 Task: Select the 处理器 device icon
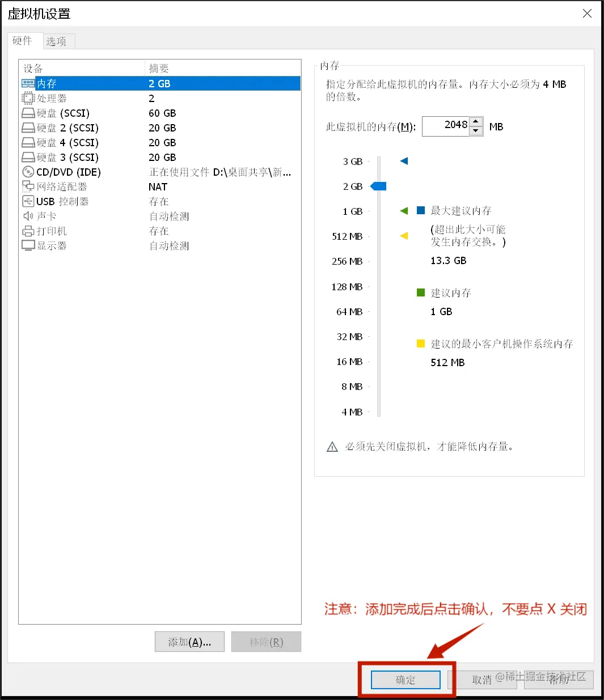(28, 98)
